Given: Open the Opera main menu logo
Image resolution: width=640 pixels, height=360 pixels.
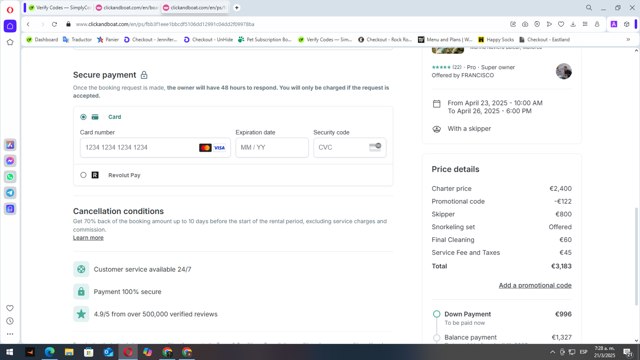Looking at the screenshot, I should 10,10.
